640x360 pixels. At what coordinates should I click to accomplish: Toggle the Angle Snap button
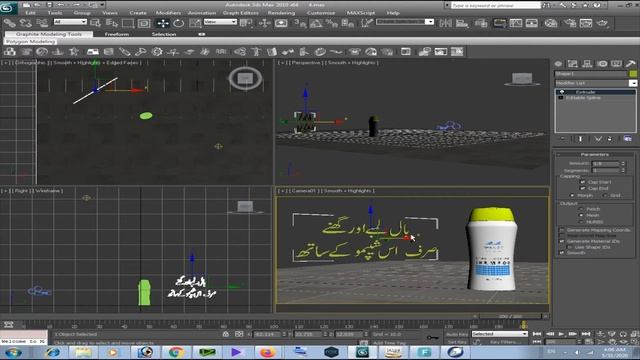[x=316, y=23]
